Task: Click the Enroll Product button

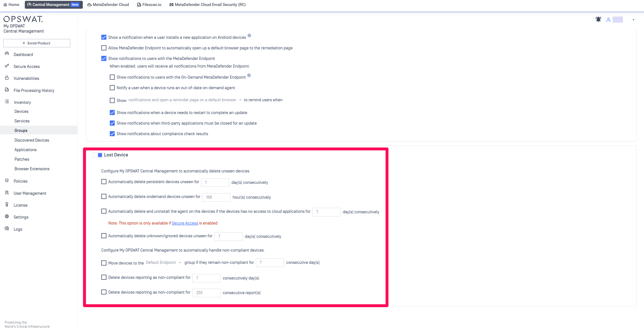Action: click(x=37, y=43)
